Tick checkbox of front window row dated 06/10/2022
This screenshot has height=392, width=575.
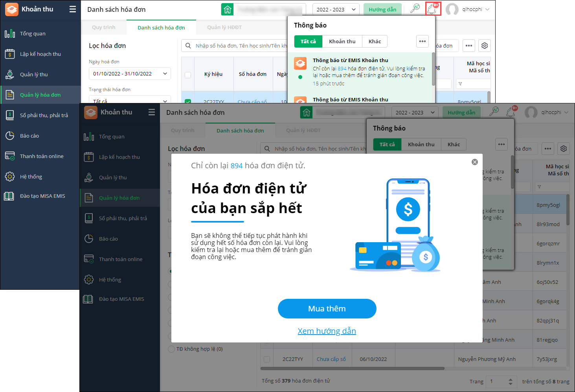tap(267, 359)
